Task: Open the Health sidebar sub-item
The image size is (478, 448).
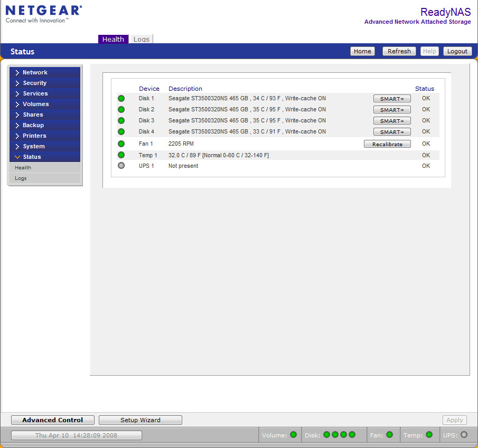Action: pos(45,167)
